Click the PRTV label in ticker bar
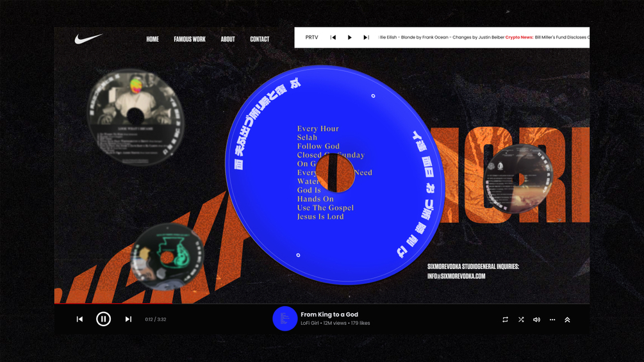The height and width of the screenshot is (362, 644). pos(311,37)
